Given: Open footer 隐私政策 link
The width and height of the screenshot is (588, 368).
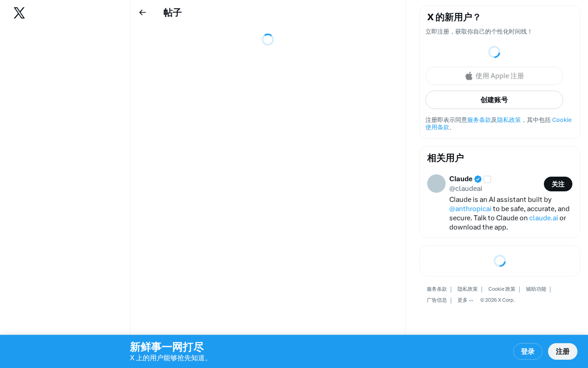Looking at the screenshot, I should click(468, 289).
